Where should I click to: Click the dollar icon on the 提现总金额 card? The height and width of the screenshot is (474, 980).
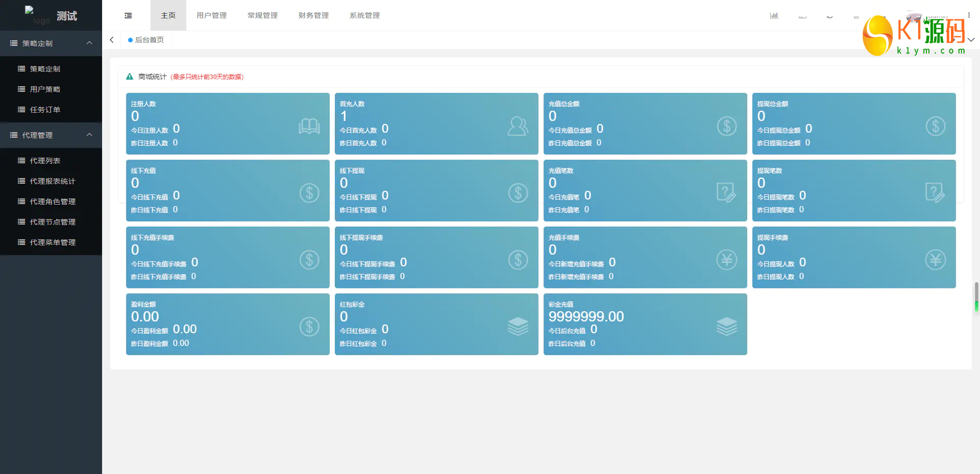(936, 126)
